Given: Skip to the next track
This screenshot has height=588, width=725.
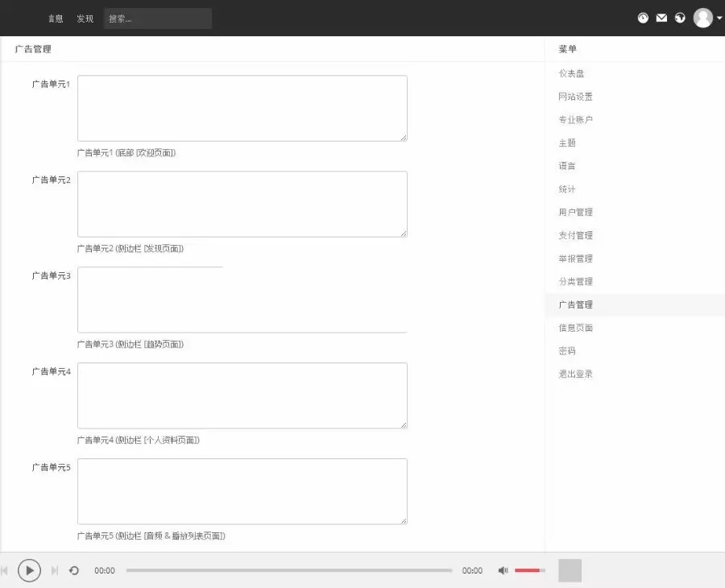Looking at the screenshot, I should tap(54, 570).
